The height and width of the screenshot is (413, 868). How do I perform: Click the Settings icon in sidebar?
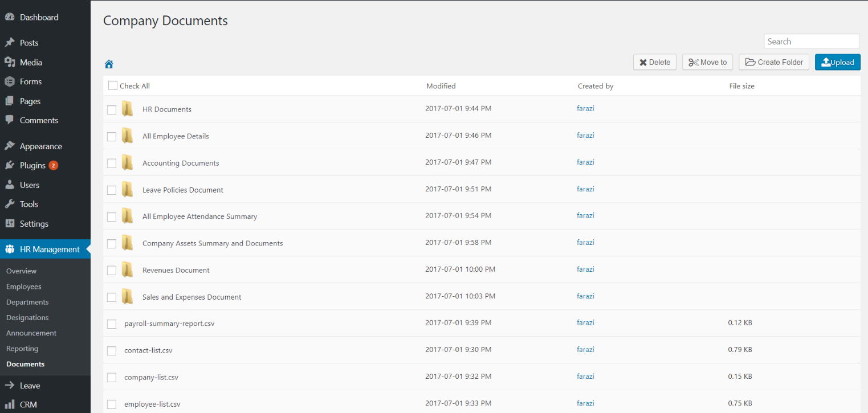10,223
